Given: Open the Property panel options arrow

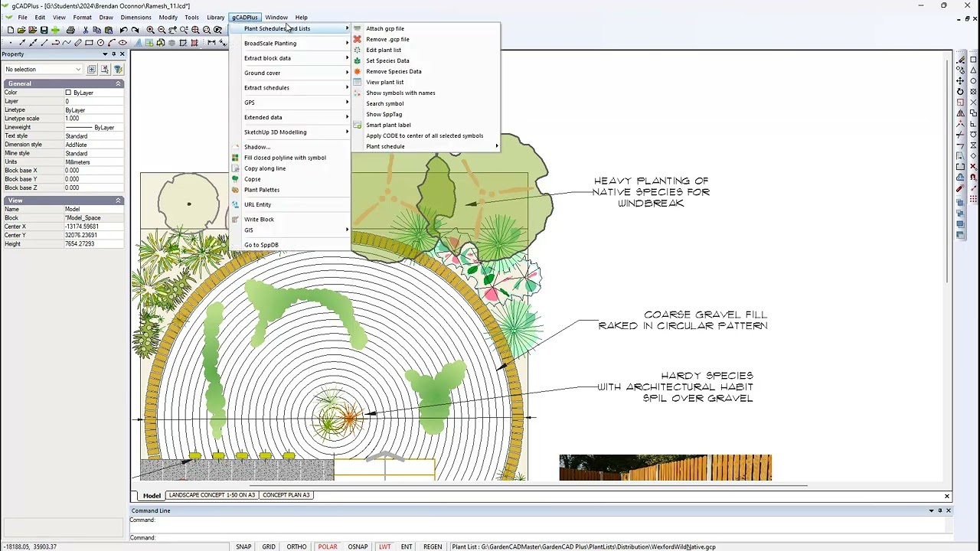Looking at the screenshot, I should [x=104, y=54].
